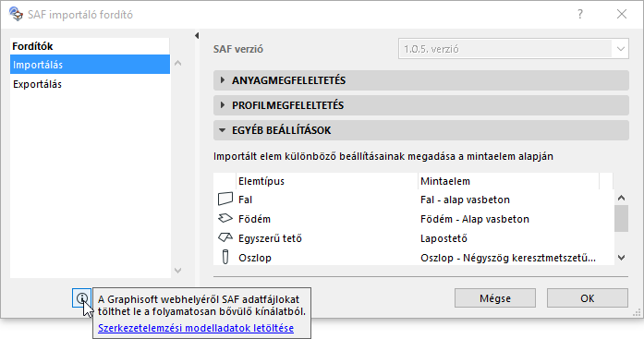Screen dimensions: 644x339
Task: Click the Mintaelem column header
Action: (x=508, y=181)
